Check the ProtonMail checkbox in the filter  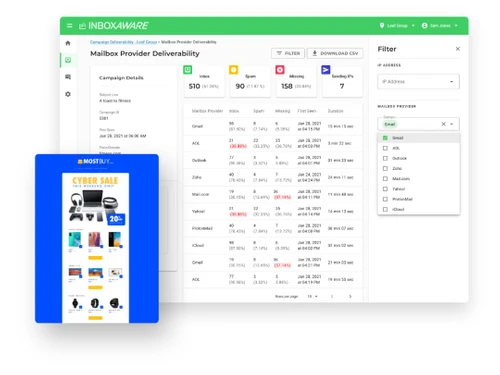pos(385,199)
